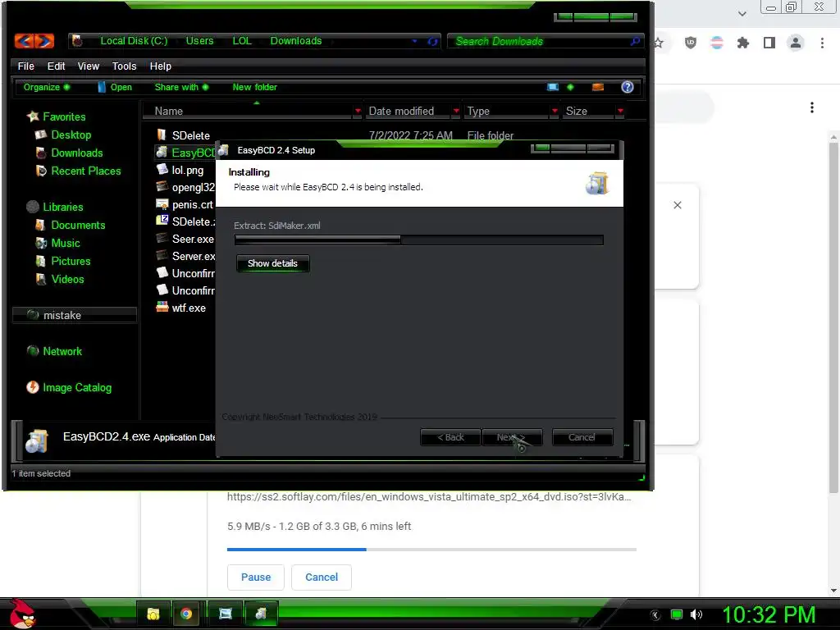This screenshot has height=630, width=840.
Task: Open Chrome extensions puzzle piece icon
Action: [742, 43]
